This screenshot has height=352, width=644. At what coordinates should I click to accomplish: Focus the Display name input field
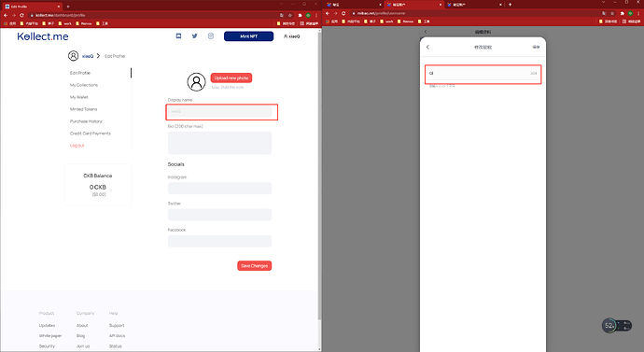219,111
